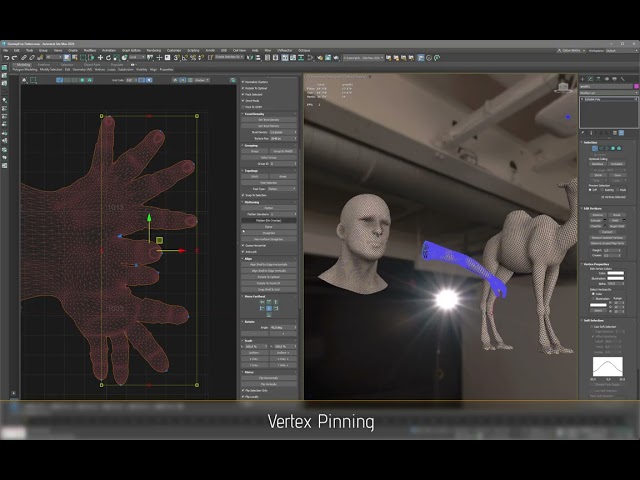Click the Undo arrow in main toolbar
The image size is (640, 480).
point(7,58)
